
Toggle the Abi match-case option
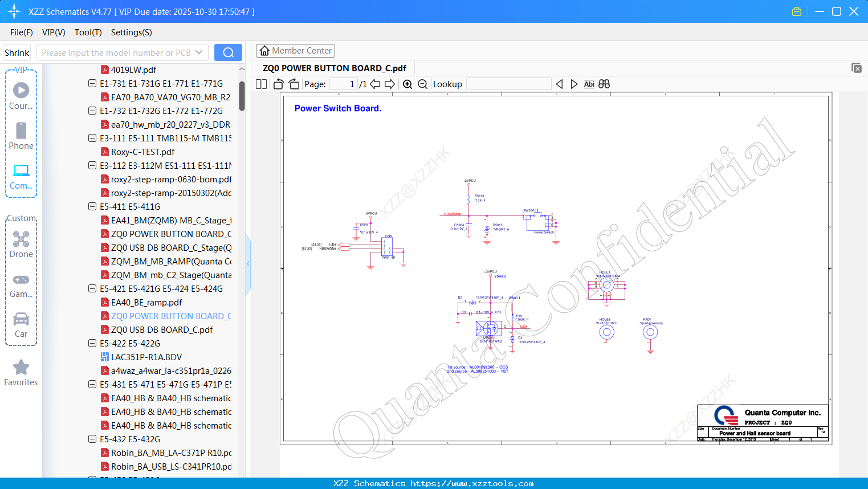(589, 84)
